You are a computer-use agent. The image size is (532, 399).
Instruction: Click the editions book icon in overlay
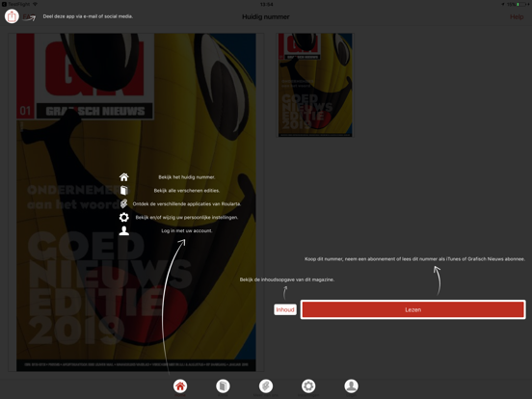pos(123,190)
